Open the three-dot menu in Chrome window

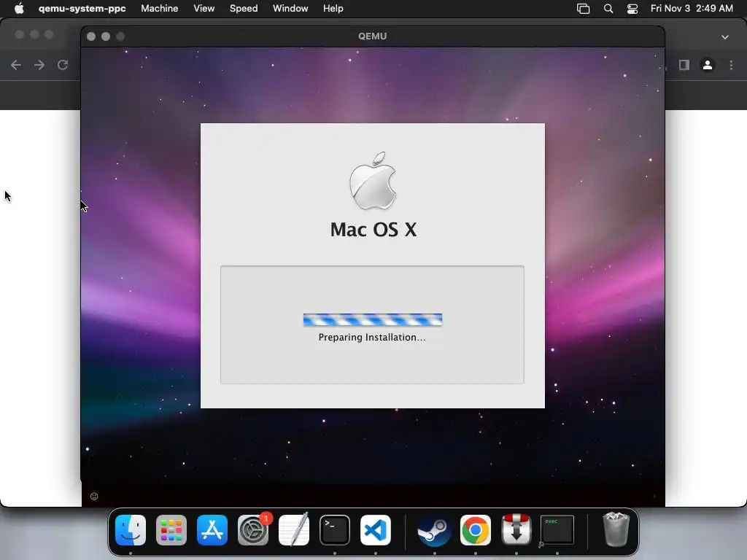(x=731, y=65)
